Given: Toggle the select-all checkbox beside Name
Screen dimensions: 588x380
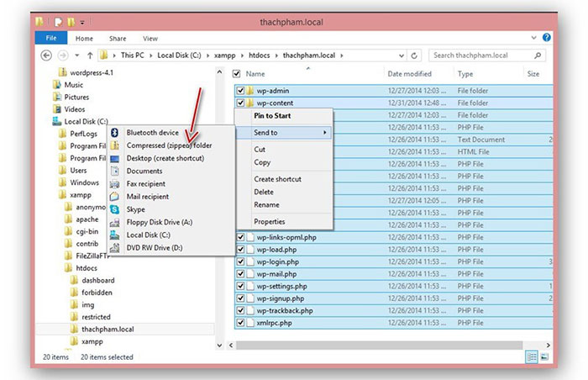Looking at the screenshot, I should point(236,74).
